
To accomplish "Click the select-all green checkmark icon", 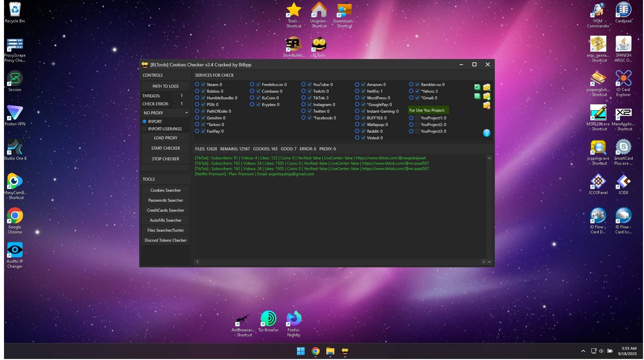I will click(x=477, y=87).
